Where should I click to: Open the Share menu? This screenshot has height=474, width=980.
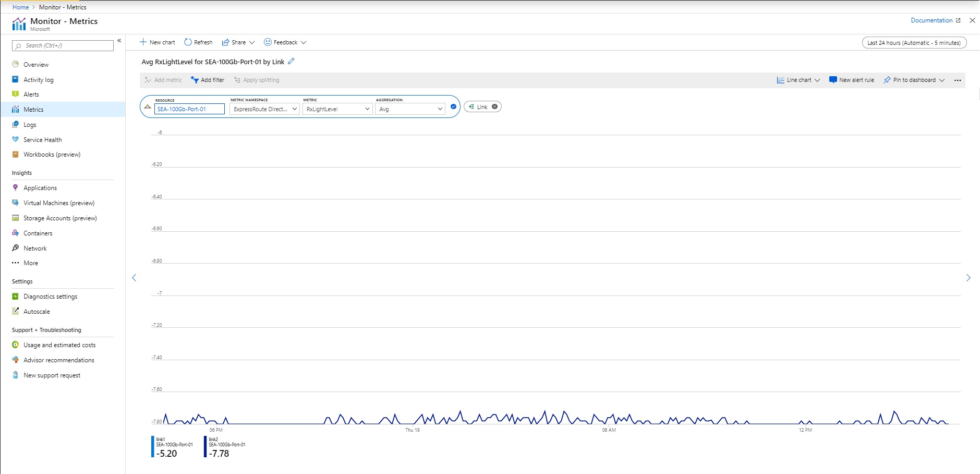(x=238, y=42)
